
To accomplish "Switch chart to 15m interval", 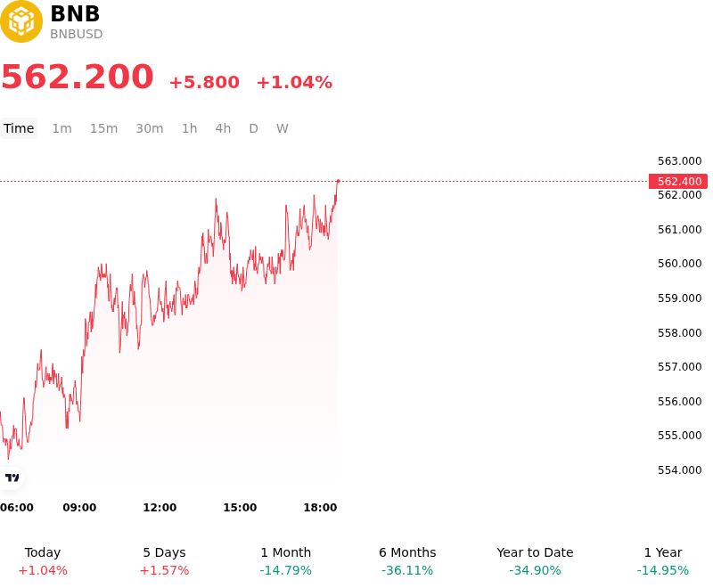I will pyautogui.click(x=103, y=128).
